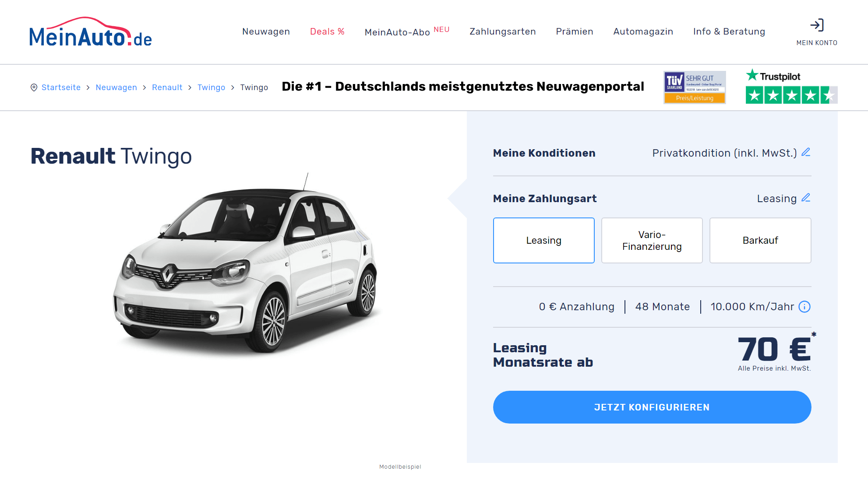868x480 pixels.
Task: Open the Automagazin menu
Action: point(643,32)
